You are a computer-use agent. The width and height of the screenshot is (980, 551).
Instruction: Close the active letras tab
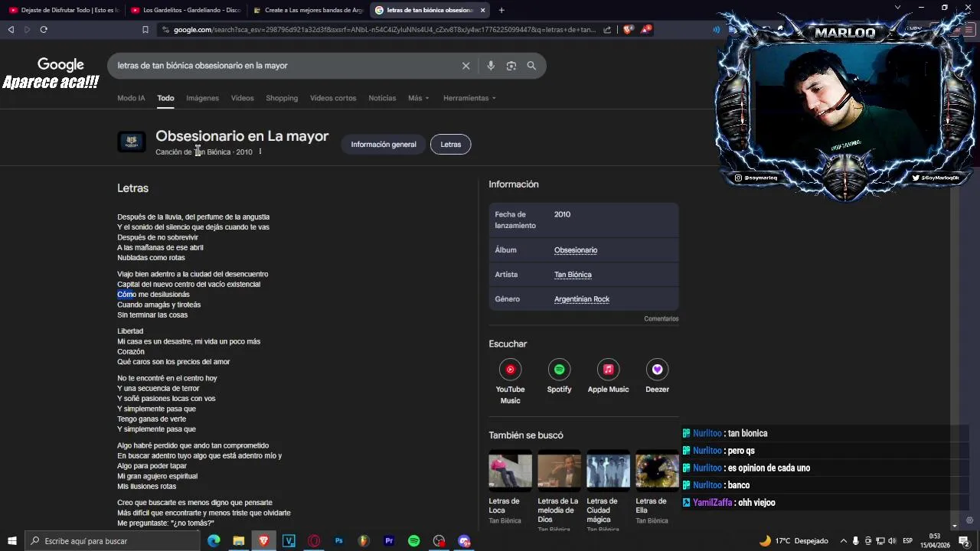(482, 10)
